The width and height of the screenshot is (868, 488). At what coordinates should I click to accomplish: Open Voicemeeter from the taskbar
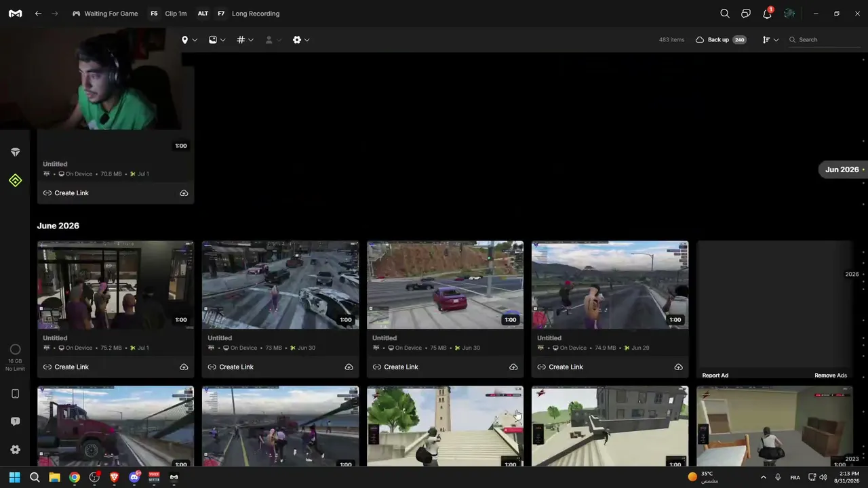[x=154, y=477]
